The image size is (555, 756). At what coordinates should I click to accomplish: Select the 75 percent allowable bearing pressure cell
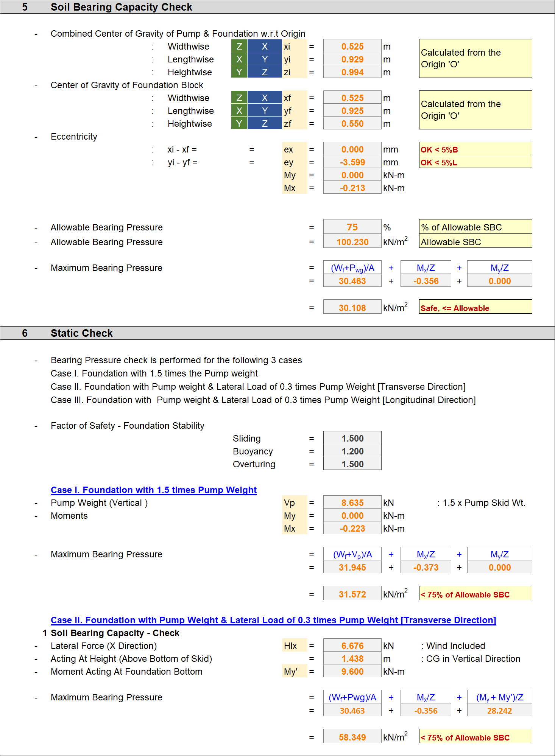(x=352, y=227)
